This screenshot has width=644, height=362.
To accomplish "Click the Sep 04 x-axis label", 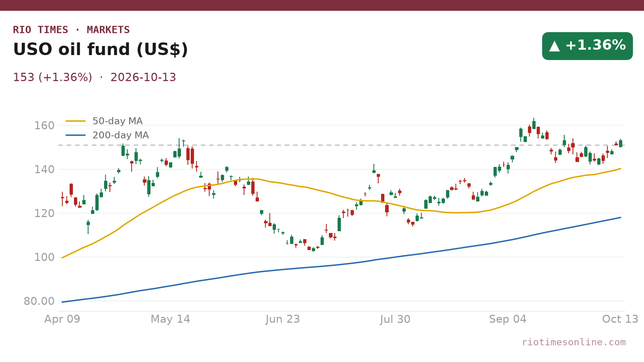I will tap(508, 319).
